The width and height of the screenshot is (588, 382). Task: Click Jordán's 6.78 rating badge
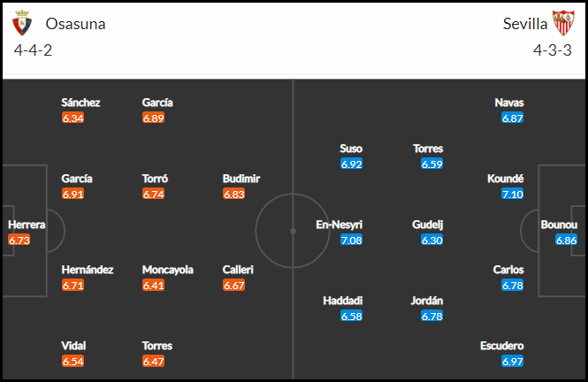tap(431, 316)
